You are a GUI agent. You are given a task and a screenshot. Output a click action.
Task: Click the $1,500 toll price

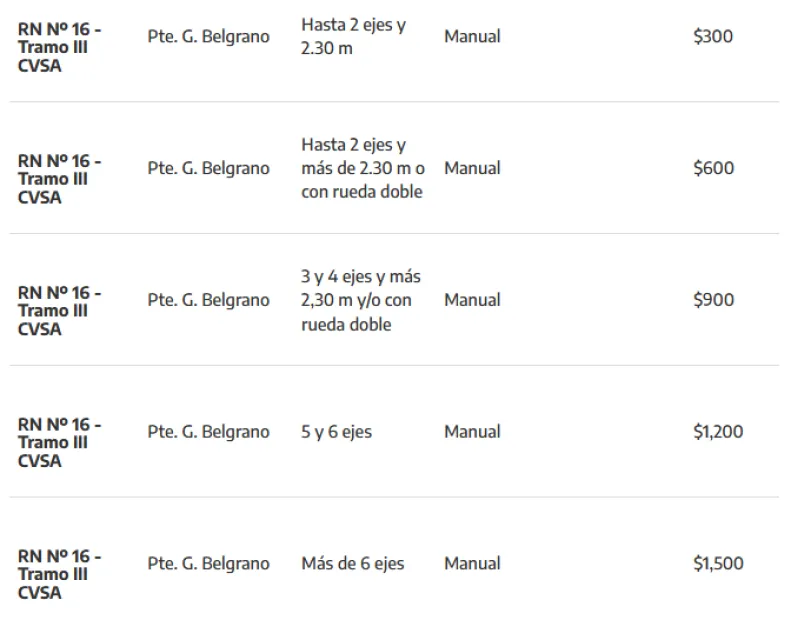coord(718,564)
